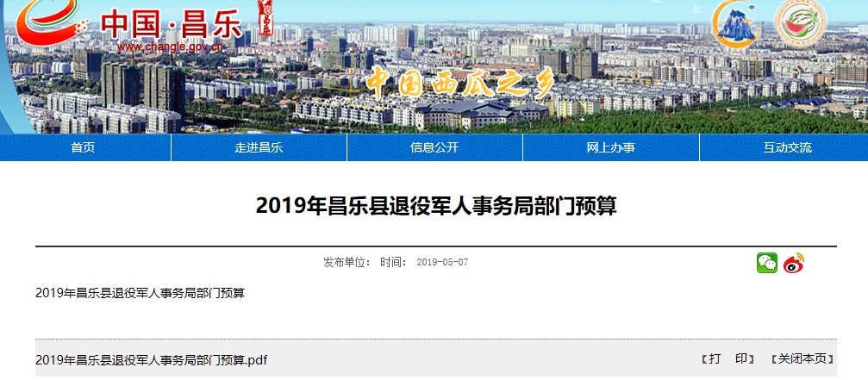Image resolution: width=868 pixels, height=380 pixels.
Task: Open 2019年昌乐县退役军人事务局部门预算.pdf attachment
Action: [x=152, y=359]
